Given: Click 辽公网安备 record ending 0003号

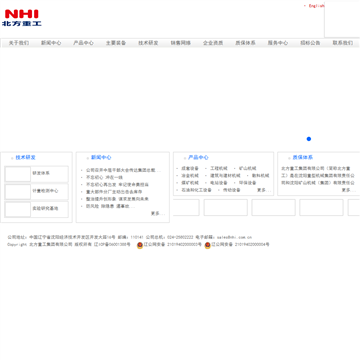Looking at the screenshot, I should (x=173, y=245).
